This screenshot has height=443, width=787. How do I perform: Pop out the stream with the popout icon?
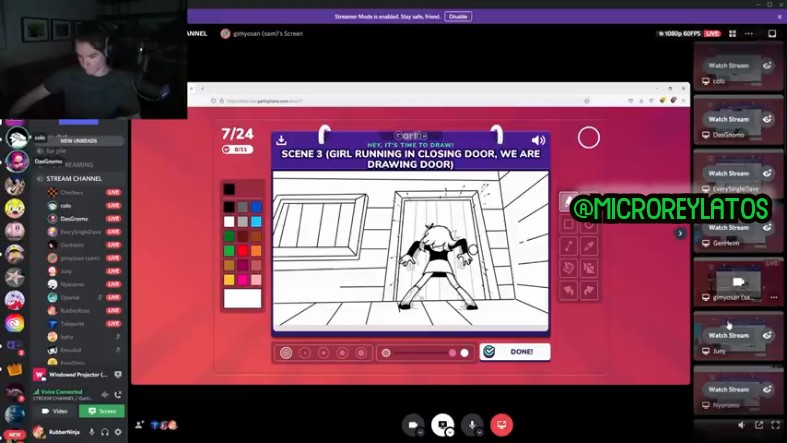pos(759,425)
